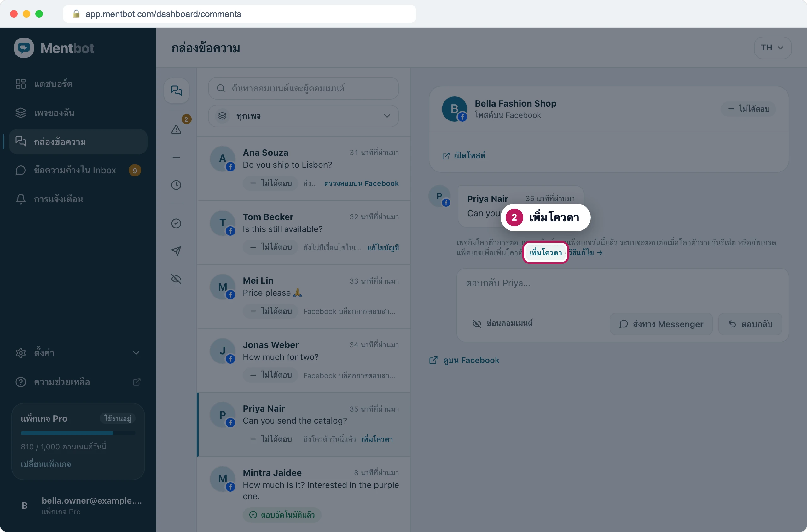The height and width of the screenshot is (532, 807).
Task: Click เปิดโพสต์ link
Action: (x=464, y=155)
